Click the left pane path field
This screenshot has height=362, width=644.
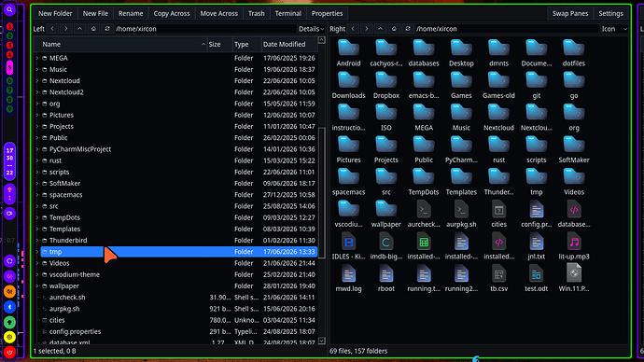205,29
